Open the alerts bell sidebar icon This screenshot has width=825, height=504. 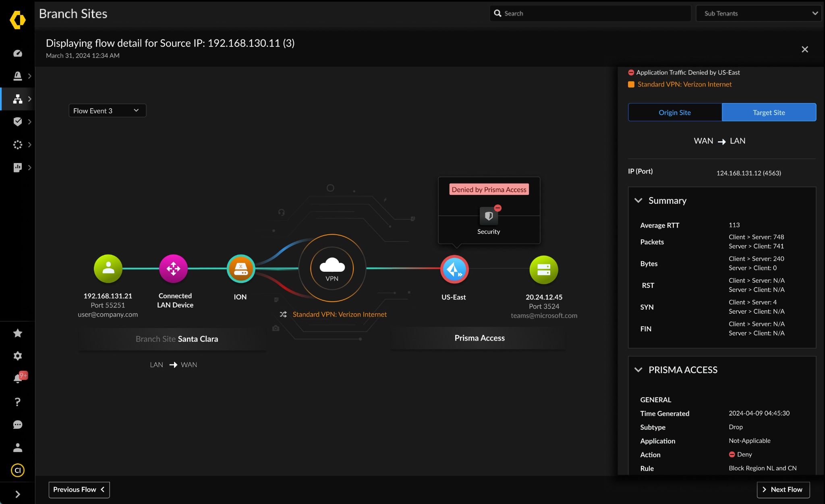[x=17, y=76]
